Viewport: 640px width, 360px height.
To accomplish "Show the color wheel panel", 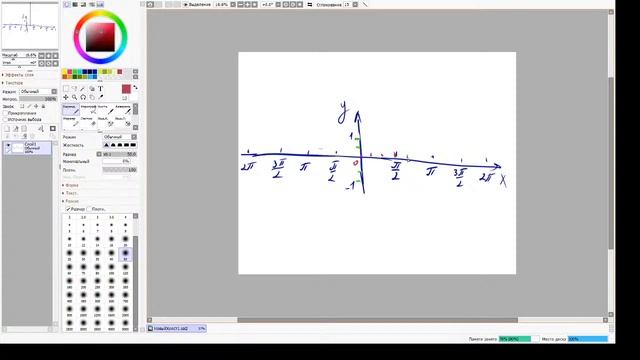I will [67, 4].
